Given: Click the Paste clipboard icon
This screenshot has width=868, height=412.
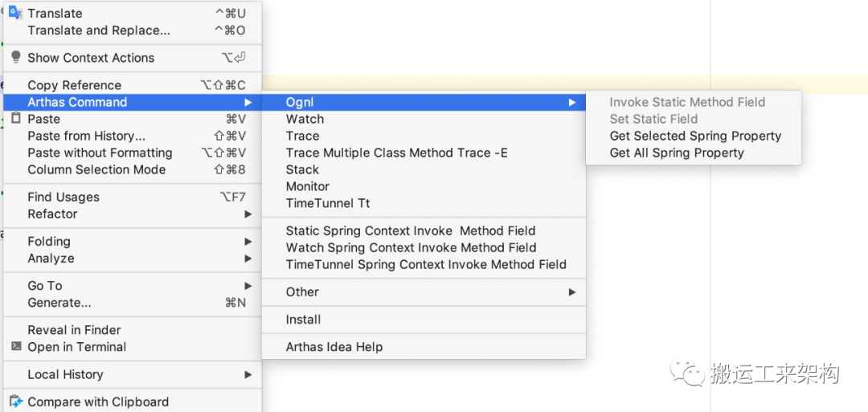Looking at the screenshot, I should pos(15,119).
